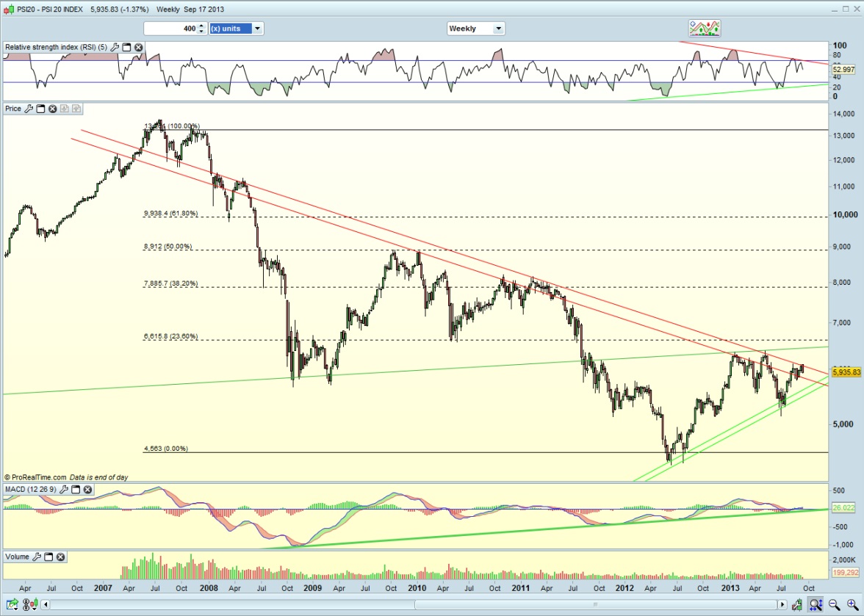Image resolution: width=864 pixels, height=616 pixels.
Task: Move Price panel down arrow icon
Action: 65,109
